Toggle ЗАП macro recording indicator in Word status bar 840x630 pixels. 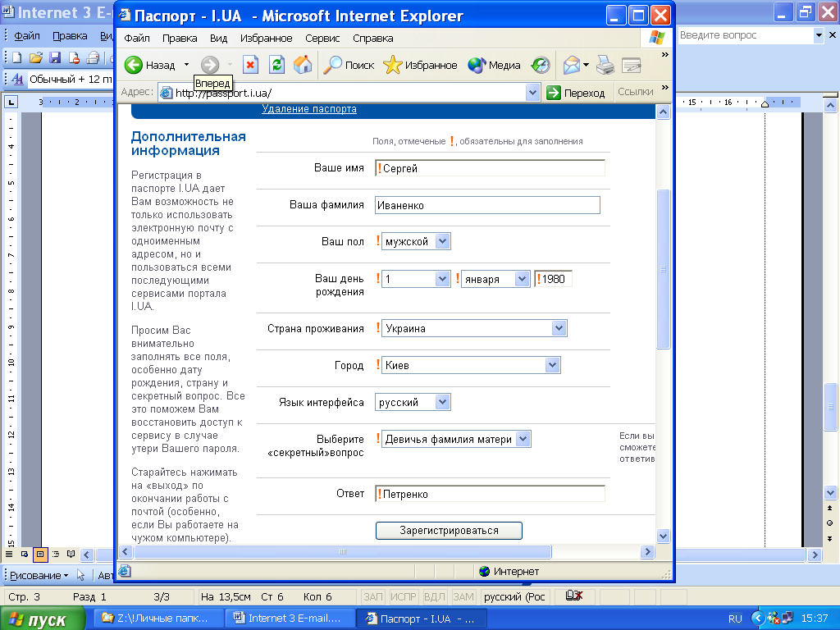(x=373, y=596)
